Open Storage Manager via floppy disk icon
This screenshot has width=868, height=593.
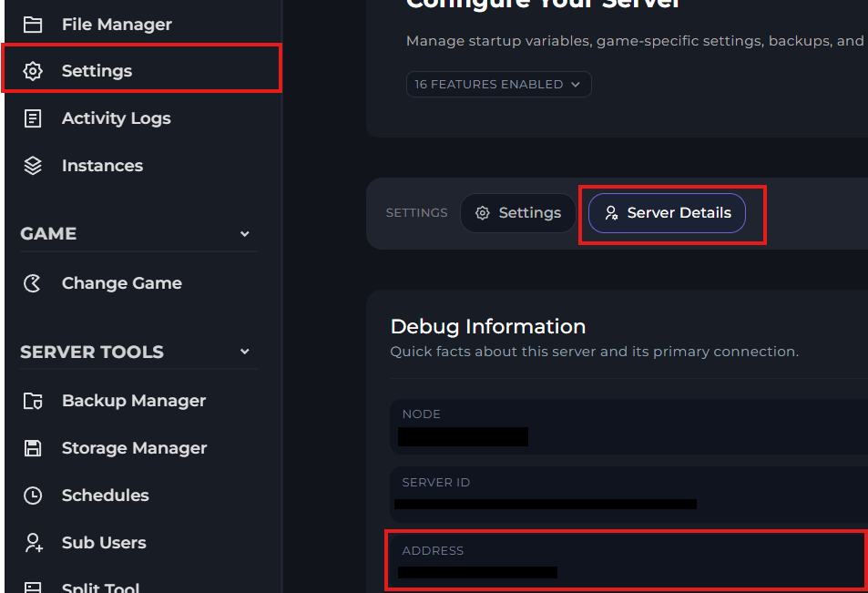pos(33,448)
